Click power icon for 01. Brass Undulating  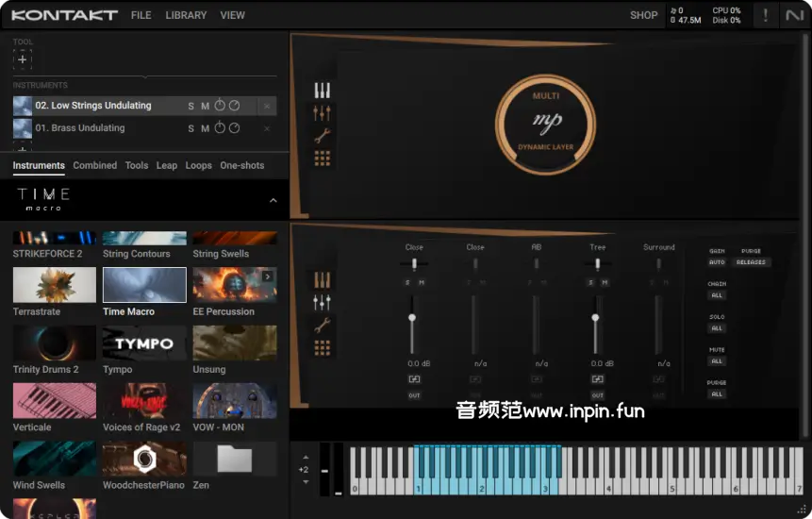click(220, 128)
